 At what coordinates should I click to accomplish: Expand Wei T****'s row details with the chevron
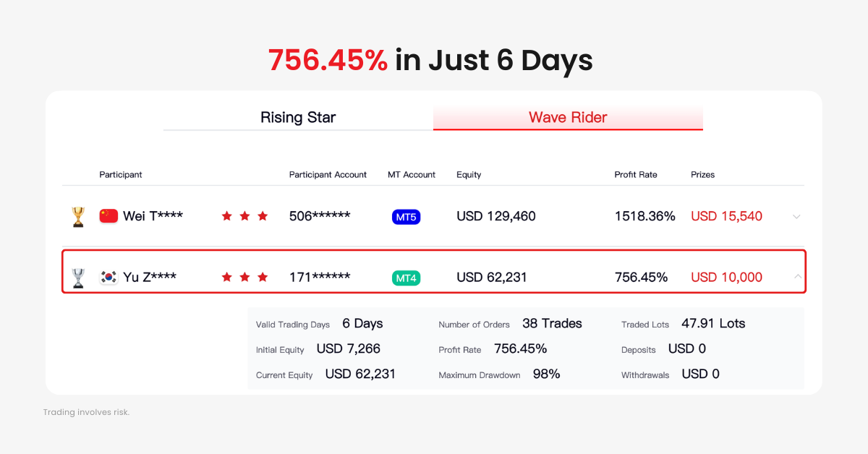796,216
